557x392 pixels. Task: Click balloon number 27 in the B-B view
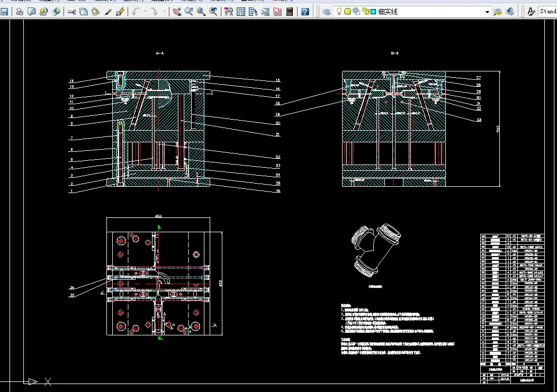click(x=479, y=78)
